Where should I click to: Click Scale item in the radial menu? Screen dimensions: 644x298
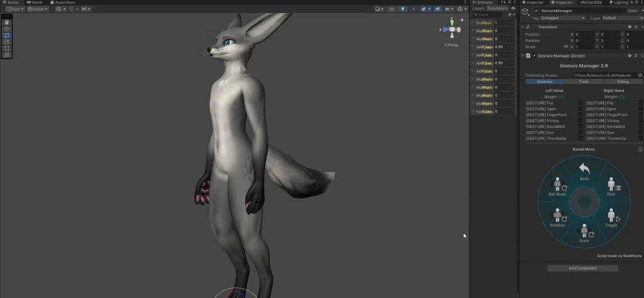point(584,234)
